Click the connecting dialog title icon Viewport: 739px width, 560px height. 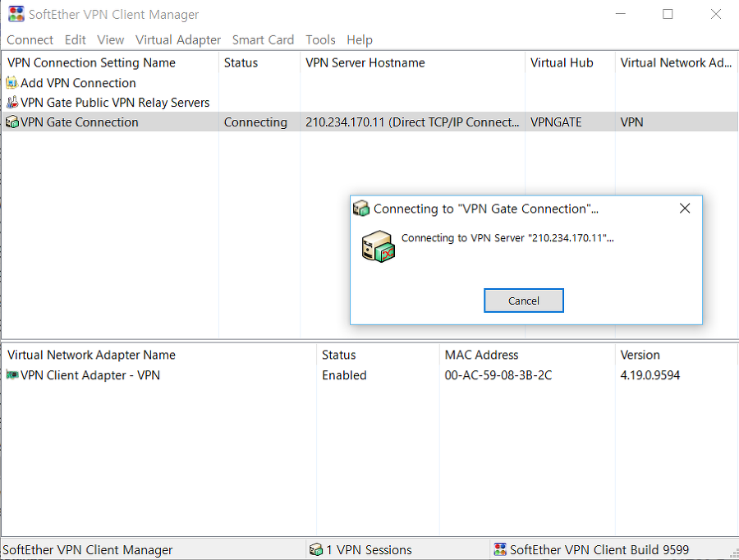coord(361,209)
